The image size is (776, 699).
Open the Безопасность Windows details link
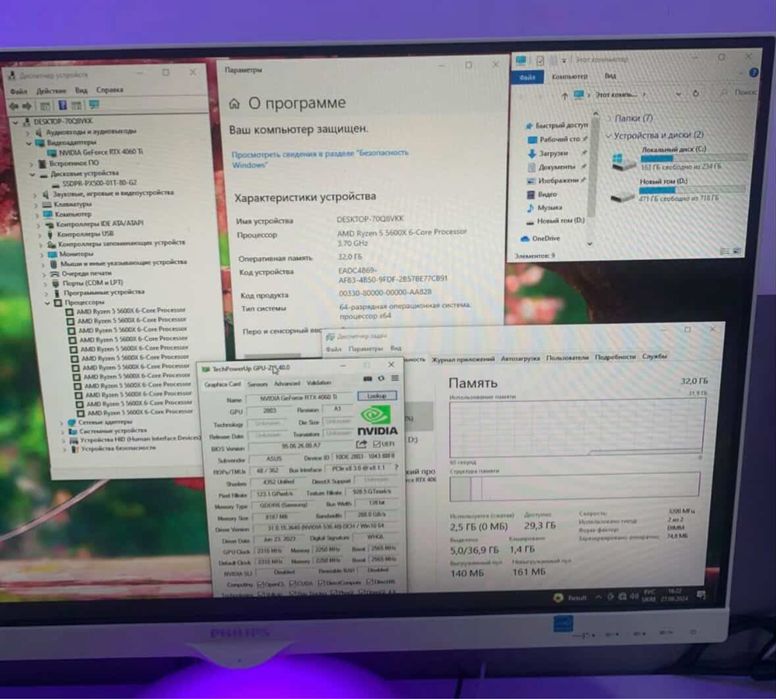point(320,158)
